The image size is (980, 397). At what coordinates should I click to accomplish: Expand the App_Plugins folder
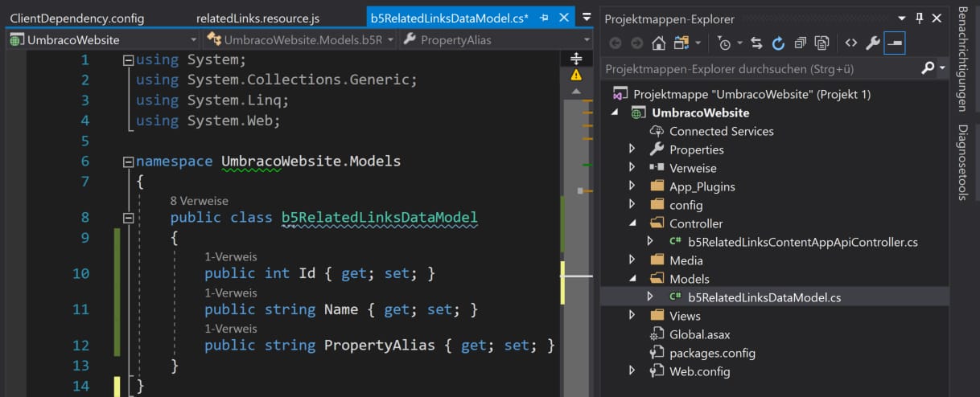(x=632, y=186)
